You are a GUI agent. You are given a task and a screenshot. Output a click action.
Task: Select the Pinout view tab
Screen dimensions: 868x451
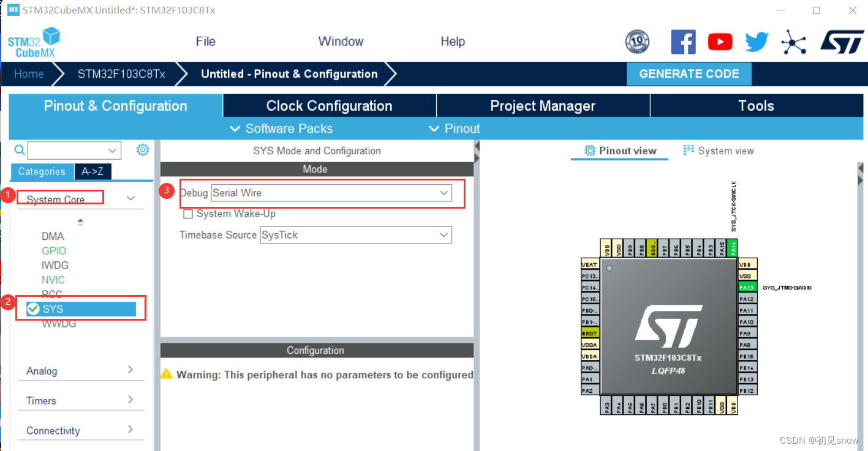point(620,151)
